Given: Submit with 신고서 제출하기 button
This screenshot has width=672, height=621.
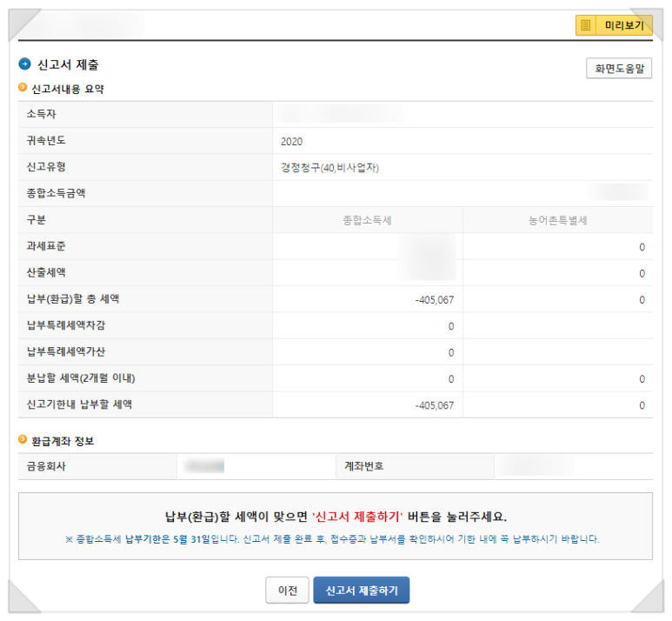Looking at the screenshot, I should click(362, 590).
